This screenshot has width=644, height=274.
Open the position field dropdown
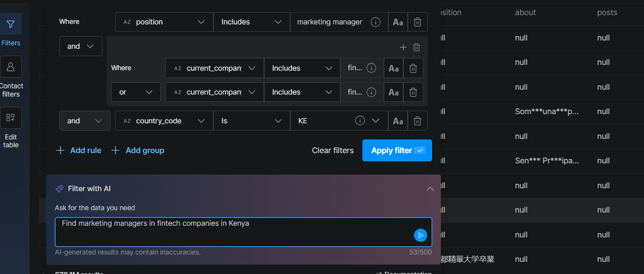coord(164,22)
